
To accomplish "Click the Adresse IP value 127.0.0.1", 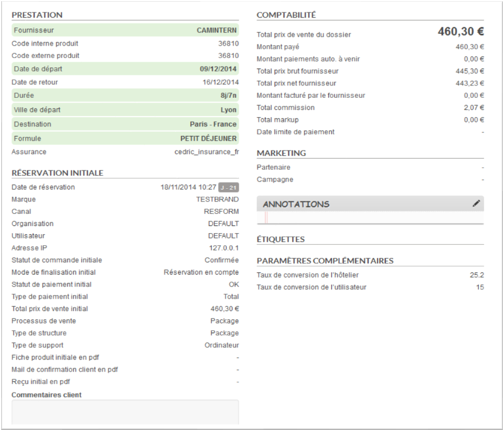I will pyautogui.click(x=223, y=248).
